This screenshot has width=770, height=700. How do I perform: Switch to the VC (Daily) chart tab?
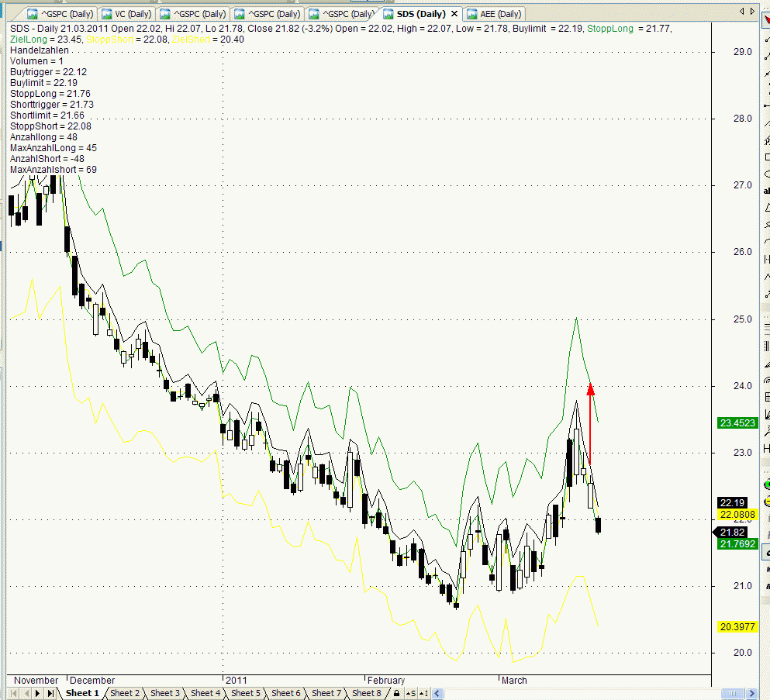click(126, 14)
